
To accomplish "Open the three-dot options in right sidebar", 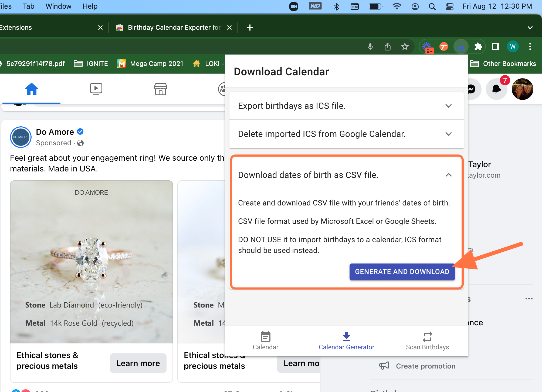I will coord(529,299).
